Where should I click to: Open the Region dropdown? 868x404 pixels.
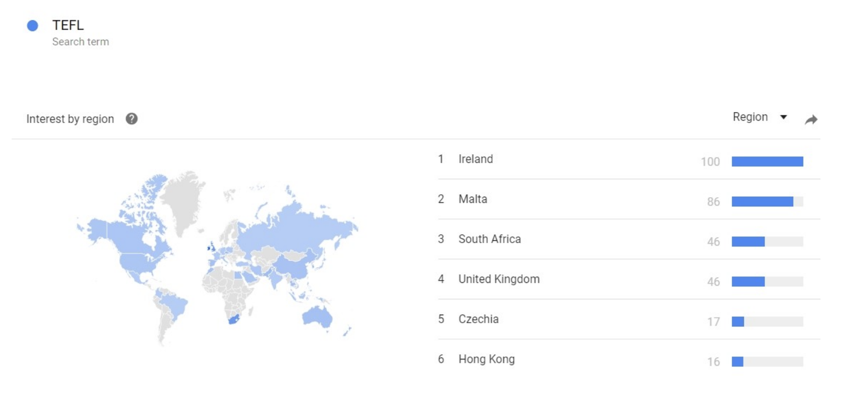tap(750, 117)
